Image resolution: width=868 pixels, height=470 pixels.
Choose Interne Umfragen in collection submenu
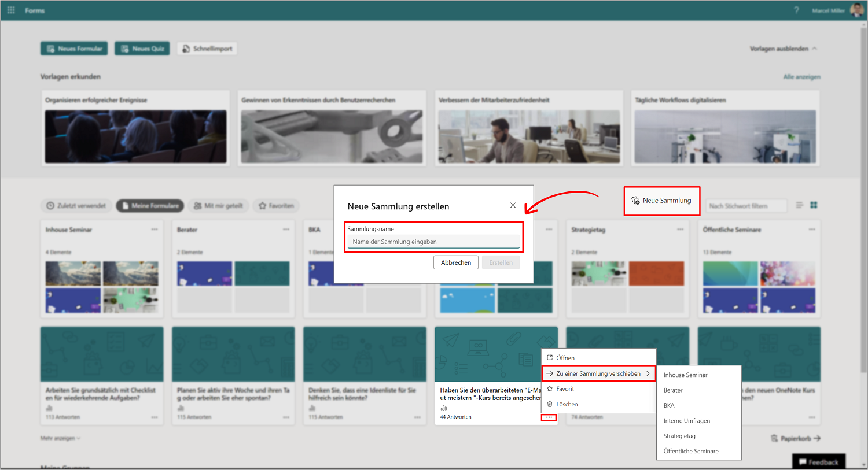(687, 421)
